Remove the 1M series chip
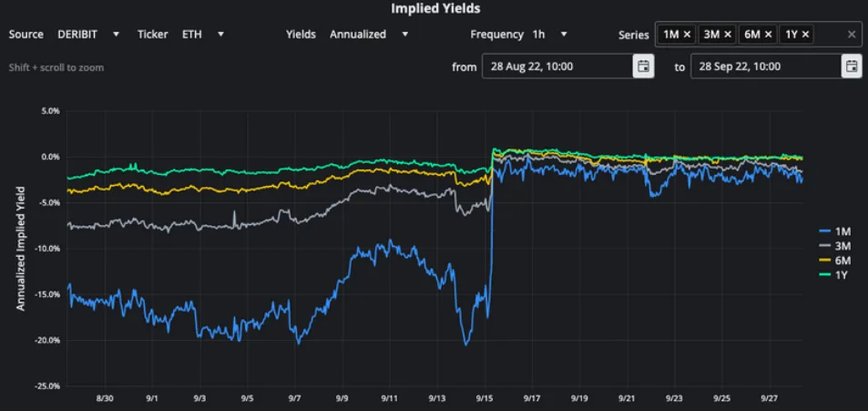 pos(687,35)
